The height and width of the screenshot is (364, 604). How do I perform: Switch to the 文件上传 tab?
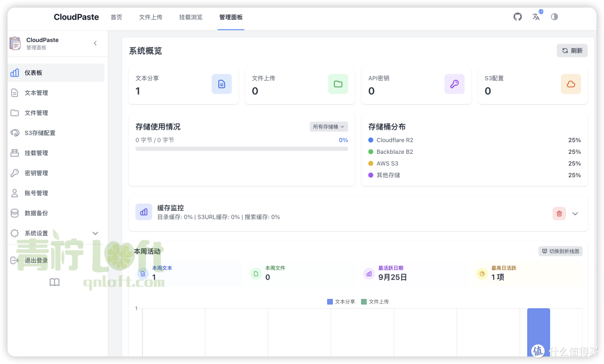(150, 17)
